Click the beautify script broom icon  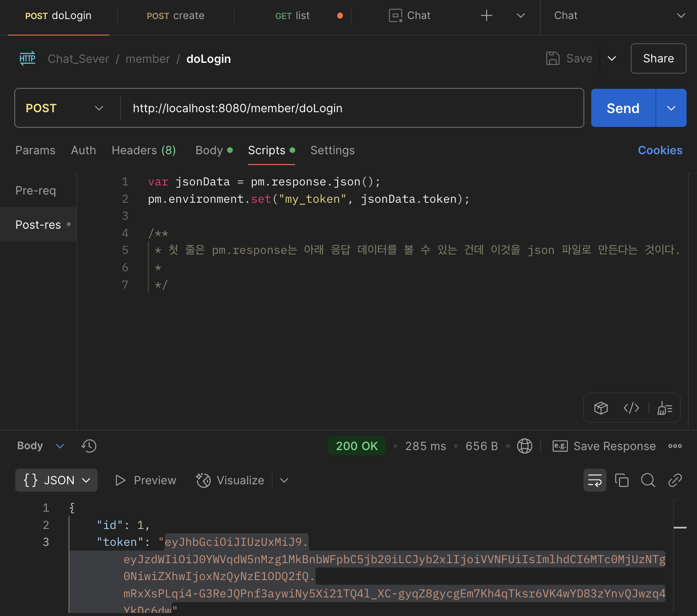click(x=664, y=408)
